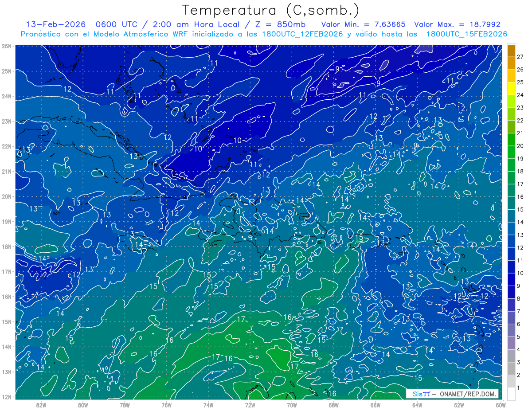This screenshot has height=411, width=532.
Task: Click the '13N' latitude label
Action: tap(7, 372)
